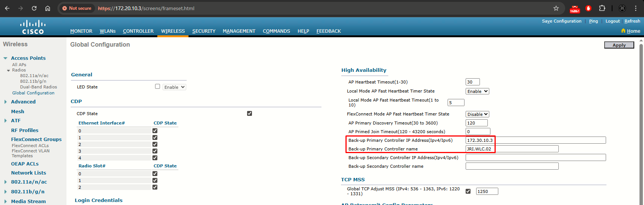
Task: Open the SECURITY menu
Action: 204,31
